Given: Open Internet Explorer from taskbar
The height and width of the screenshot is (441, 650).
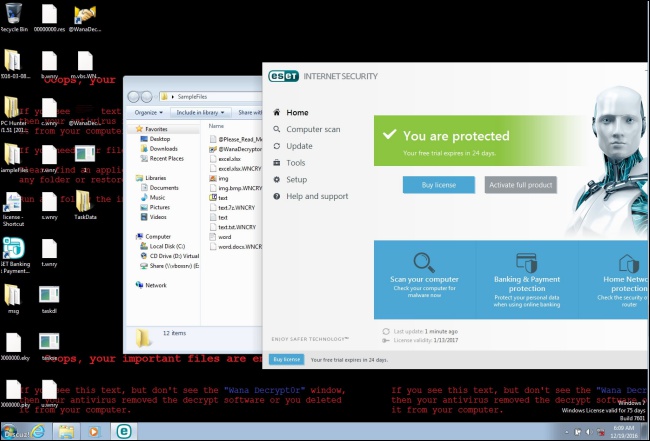Looking at the screenshot, I should point(38,431).
